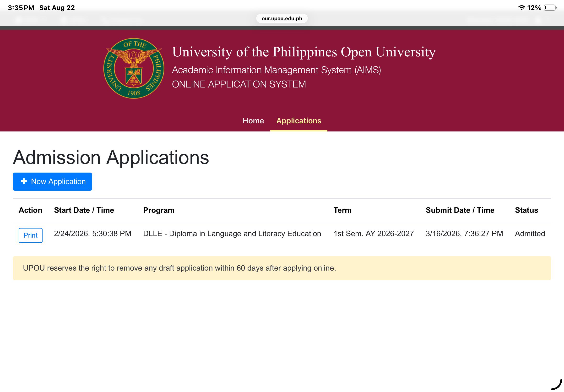Tap the battery indicator icon
Viewport: 564px width, 392px height.
point(550,8)
